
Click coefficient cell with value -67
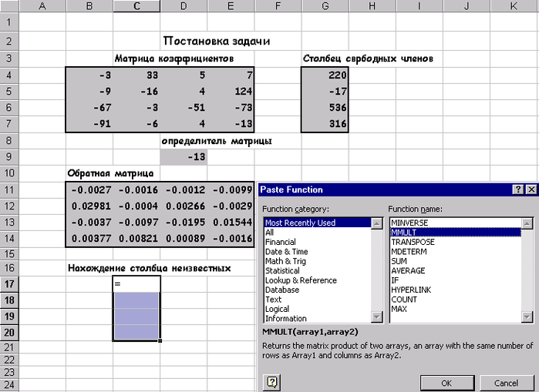click(x=89, y=108)
